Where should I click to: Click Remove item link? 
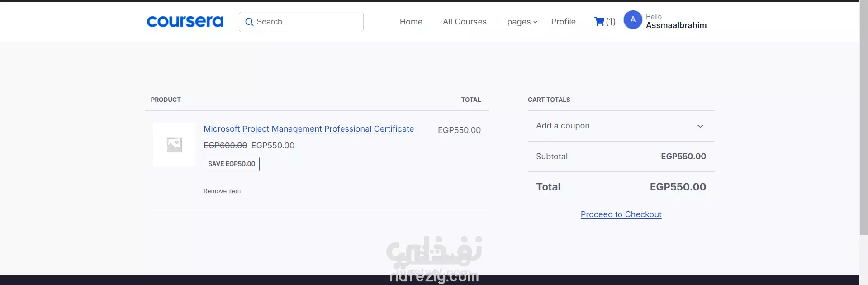(x=222, y=191)
